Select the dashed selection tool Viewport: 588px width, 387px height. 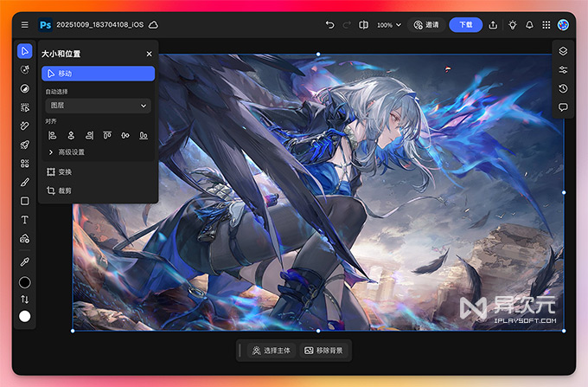[25, 107]
